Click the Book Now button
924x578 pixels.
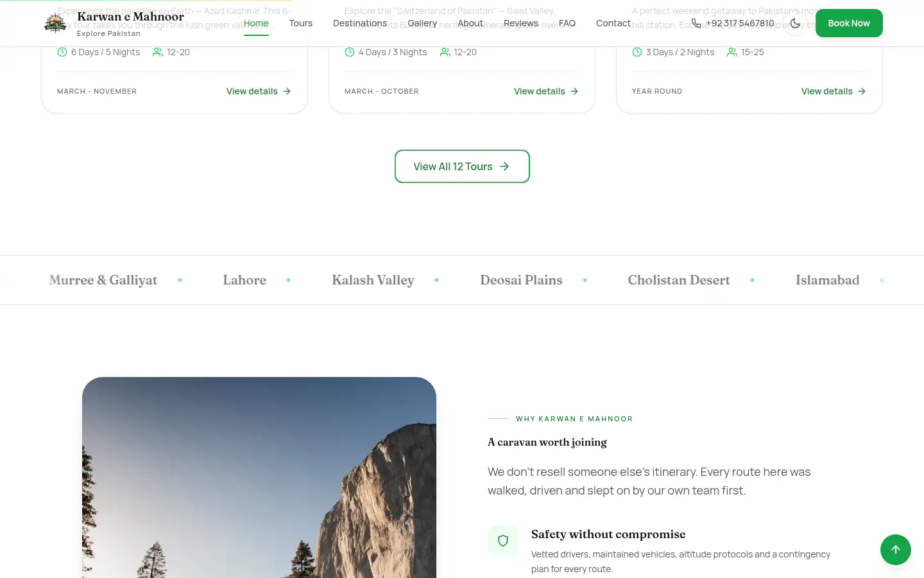click(849, 23)
